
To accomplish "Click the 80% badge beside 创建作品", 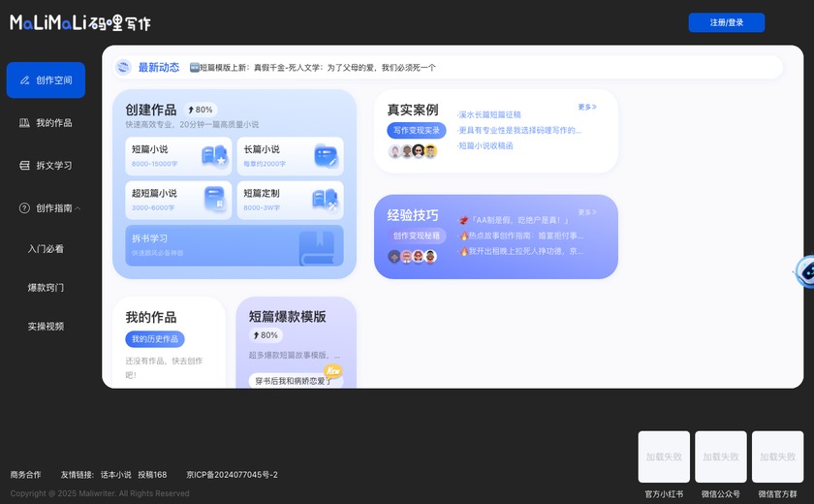I will (x=201, y=110).
